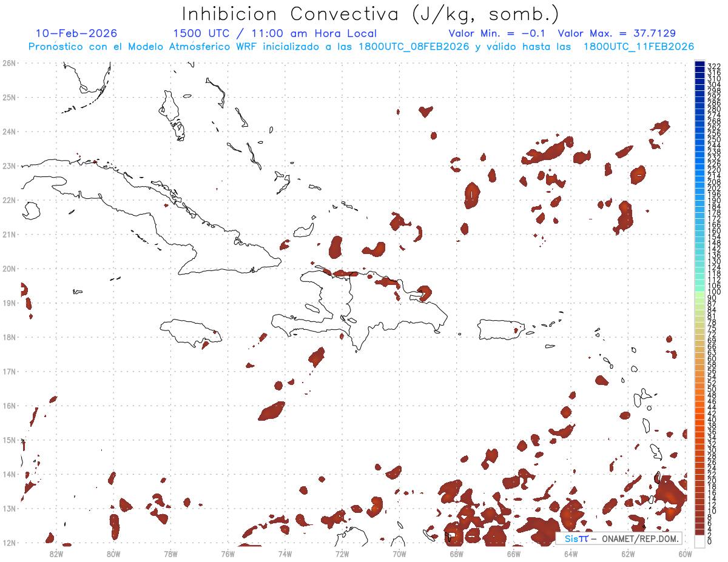Image resolution: width=728 pixels, height=562 pixels.
Task: Click the "14N" latitude label
Action: (9, 474)
